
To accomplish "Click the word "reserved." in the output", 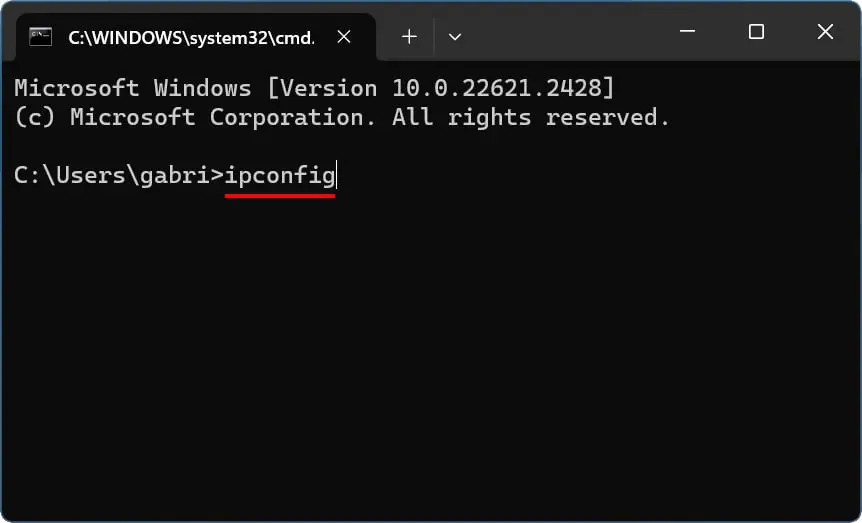I will click(607, 117).
